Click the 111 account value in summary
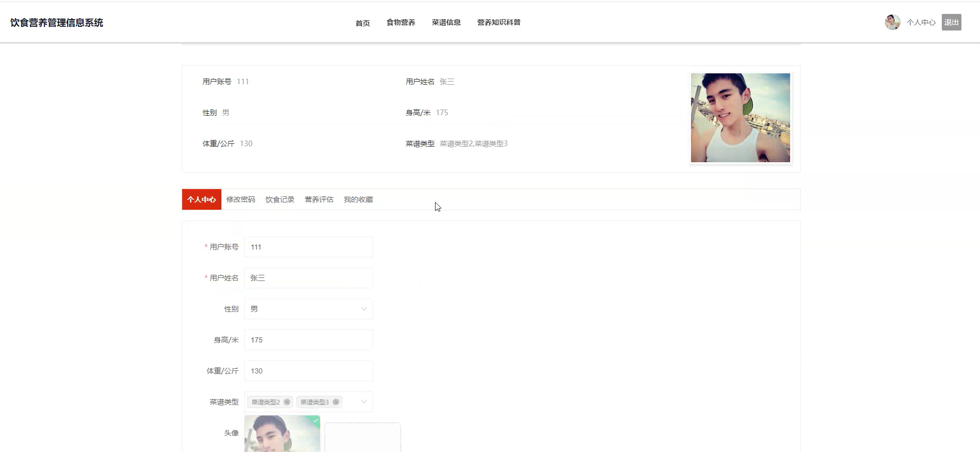The image size is (980, 452). click(243, 82)
